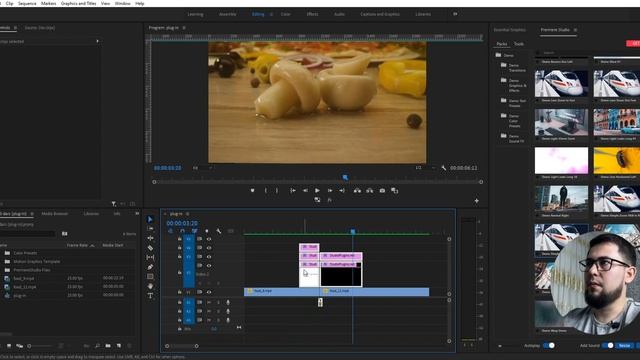Toggle snap in timeline
The image size is (640, 360).
pos(182,231)
